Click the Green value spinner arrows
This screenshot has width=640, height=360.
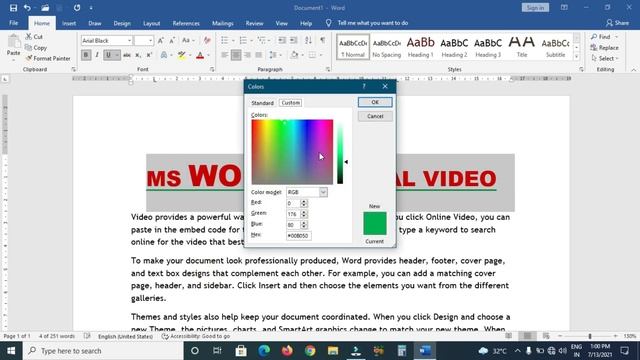tap(303, 214)
